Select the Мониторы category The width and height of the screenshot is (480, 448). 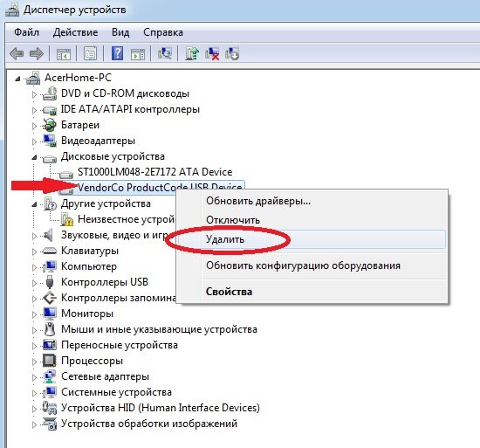87,314
